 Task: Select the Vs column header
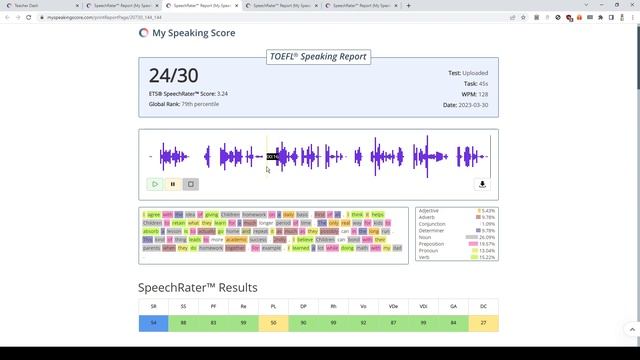363,307
